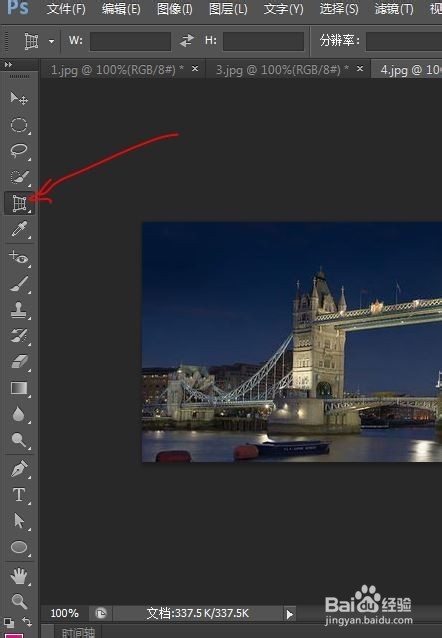The image size is (442, 638).
Task: Click the Ps application logo
Action: (18, 7)
